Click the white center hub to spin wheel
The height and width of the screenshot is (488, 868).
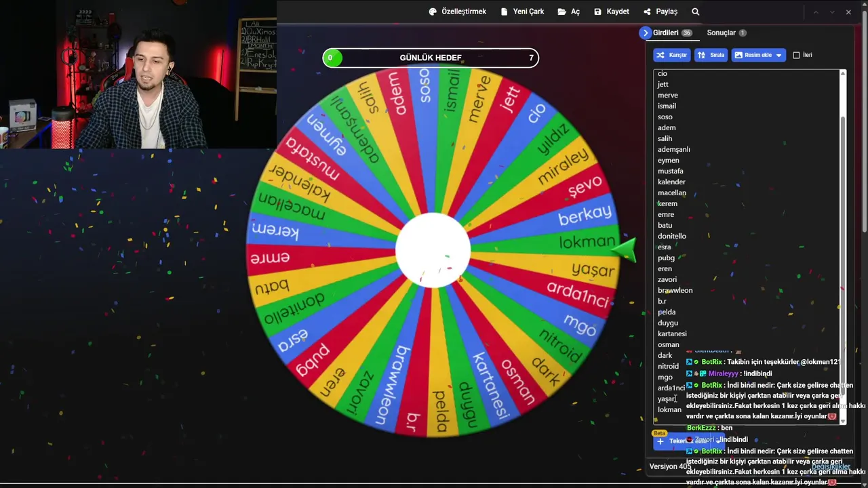[x=433, y=250]
